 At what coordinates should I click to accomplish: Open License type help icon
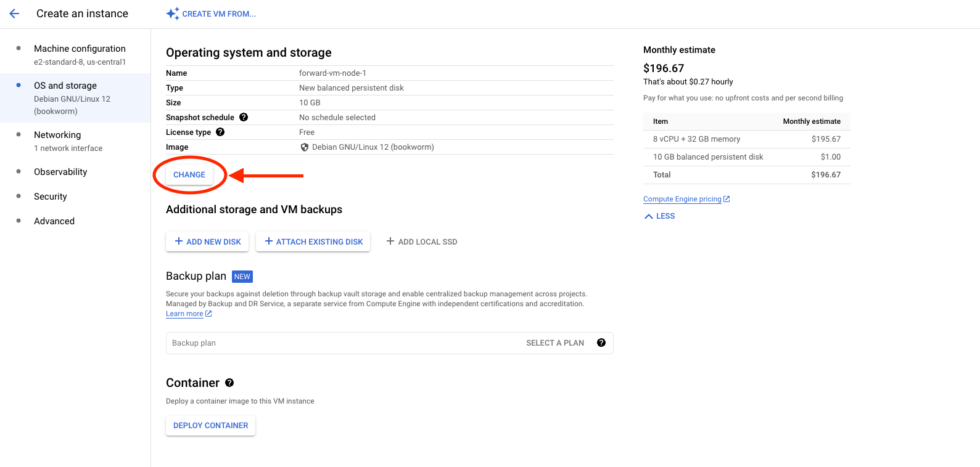(220, 132)
